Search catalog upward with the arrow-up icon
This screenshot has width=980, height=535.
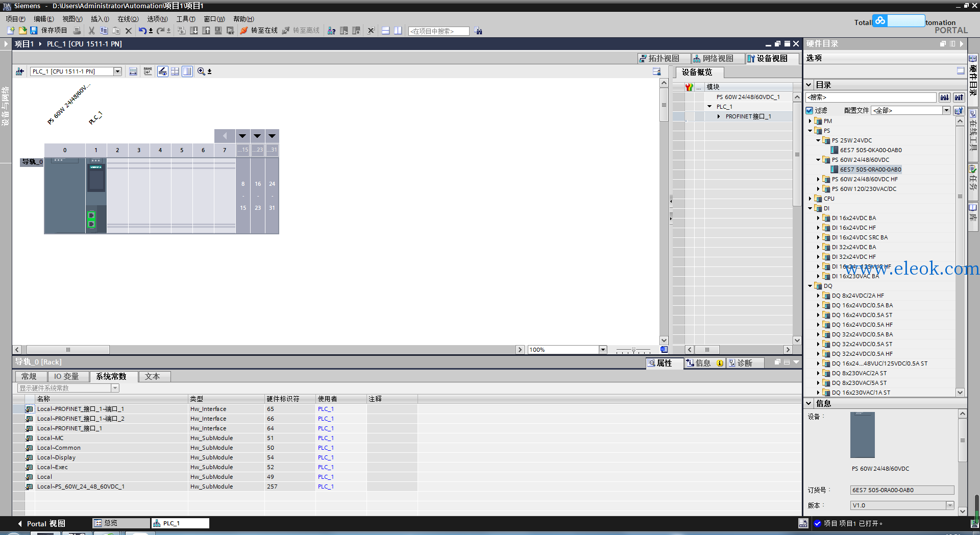[x=959, y=97]
